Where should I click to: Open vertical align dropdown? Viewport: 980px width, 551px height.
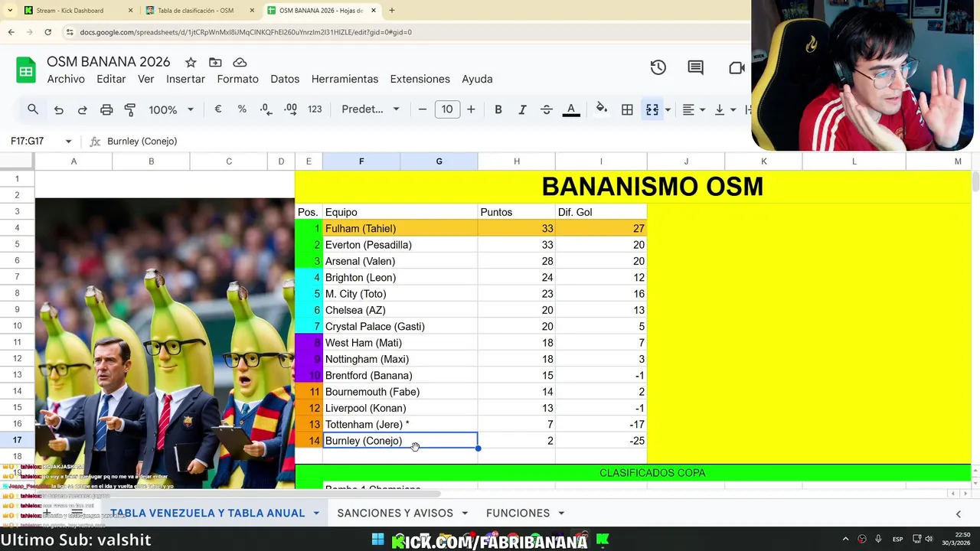click(x=724, y=109)
